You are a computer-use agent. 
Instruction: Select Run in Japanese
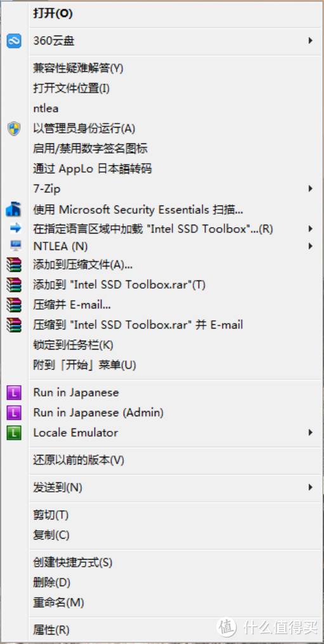[76, 393]
